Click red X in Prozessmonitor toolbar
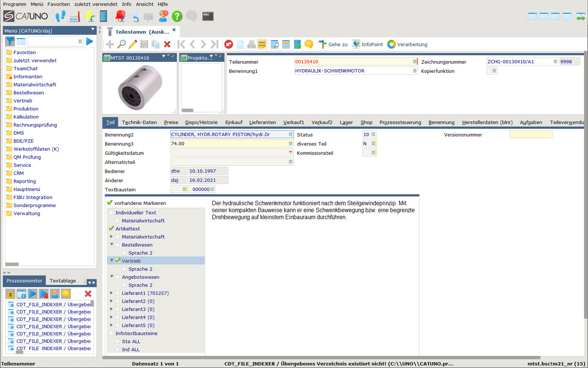This screenshot has height=368, width=588. 88,293
